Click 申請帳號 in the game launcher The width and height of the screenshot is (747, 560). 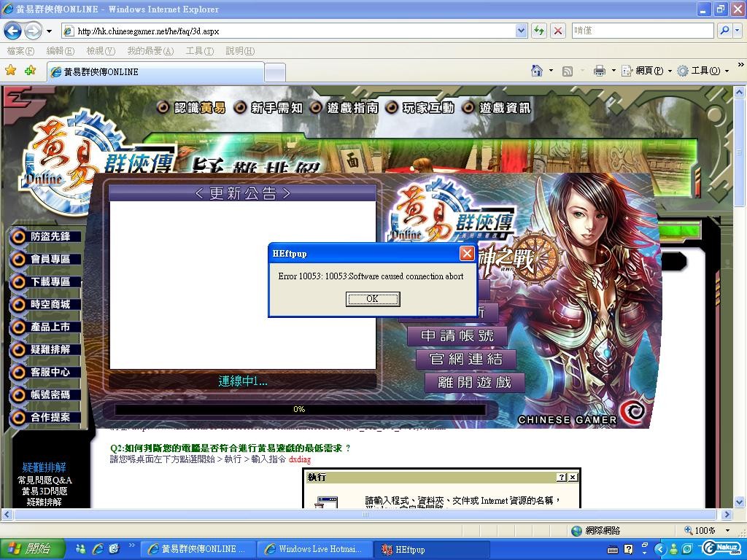tap(457, 336)
